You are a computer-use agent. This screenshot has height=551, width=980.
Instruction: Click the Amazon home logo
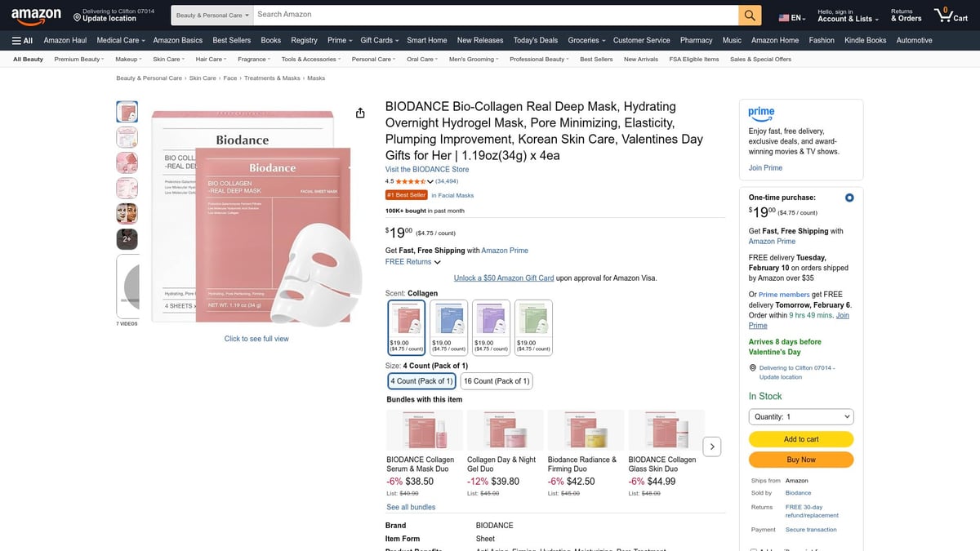point(36,15)
